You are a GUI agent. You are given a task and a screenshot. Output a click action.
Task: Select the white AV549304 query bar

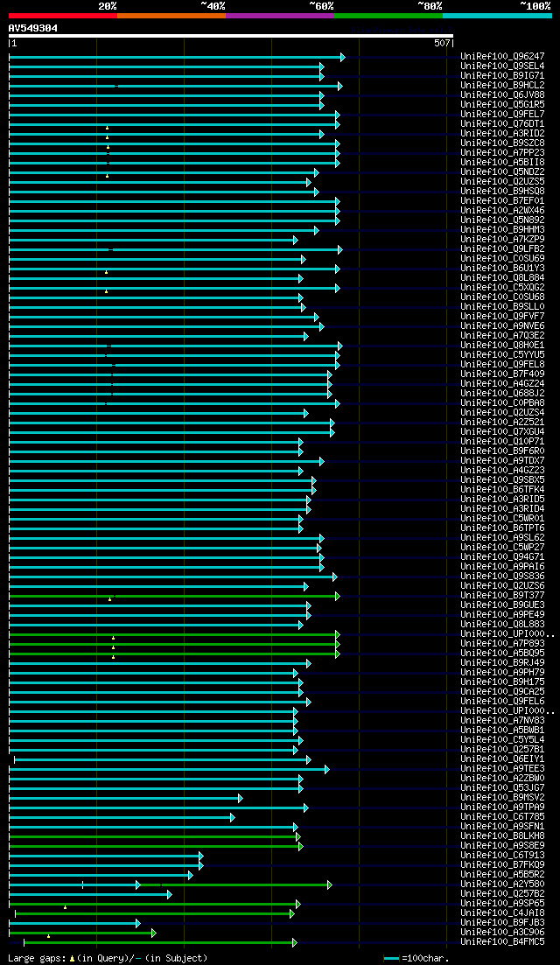pyautogui.click(x=231, y=36)
